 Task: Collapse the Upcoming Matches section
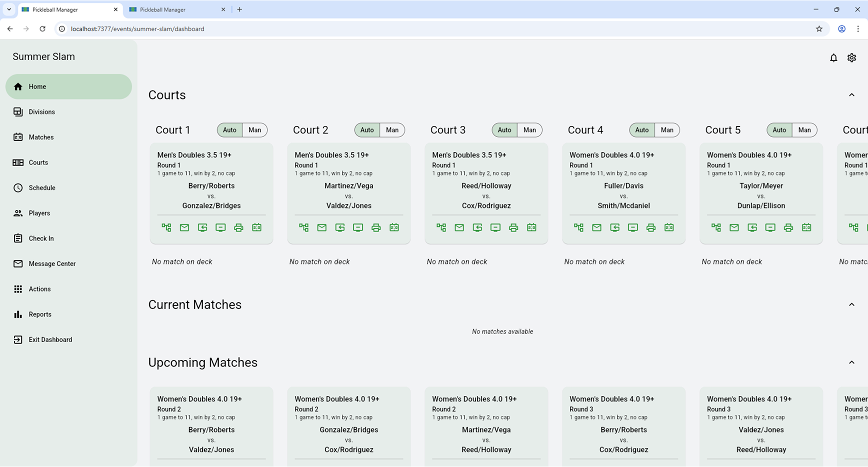pyautogui.click(x=850, y=363)
